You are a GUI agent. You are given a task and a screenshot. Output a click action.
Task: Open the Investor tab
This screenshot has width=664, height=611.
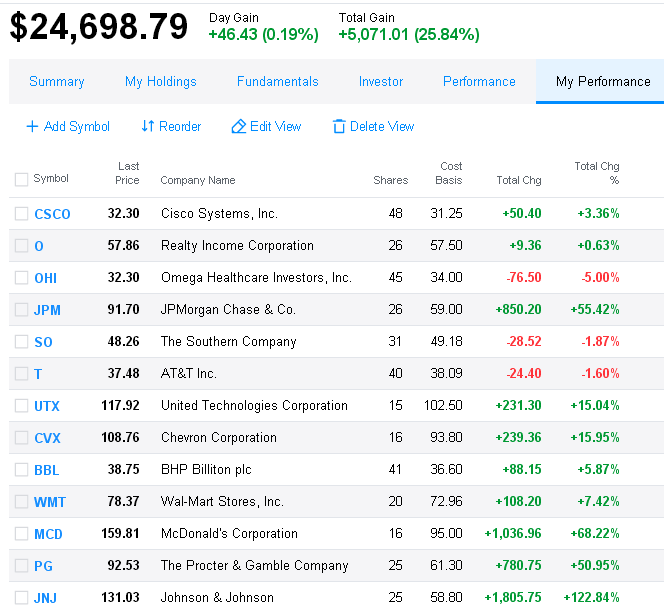click(381, 81)
